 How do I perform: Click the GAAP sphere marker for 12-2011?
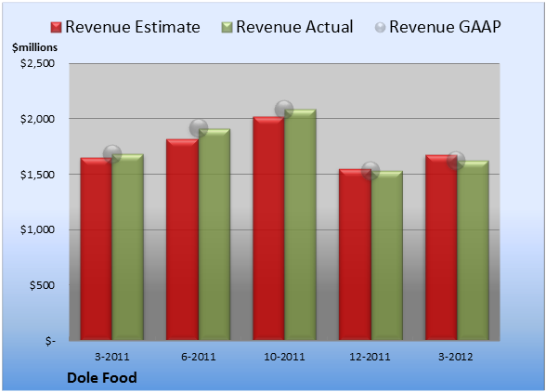[370, 171]
